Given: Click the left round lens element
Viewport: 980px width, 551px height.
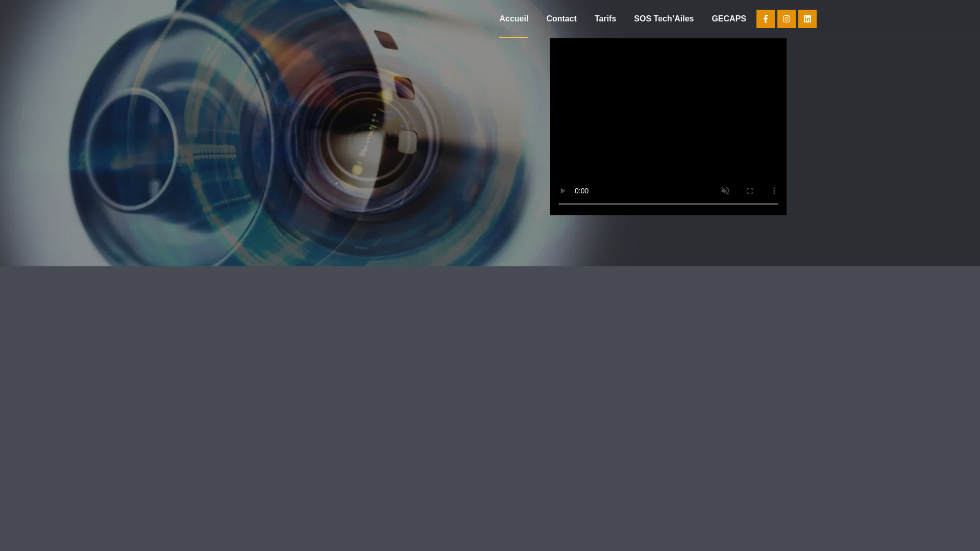Looking at the screenshot, I should tap(132, 149).
